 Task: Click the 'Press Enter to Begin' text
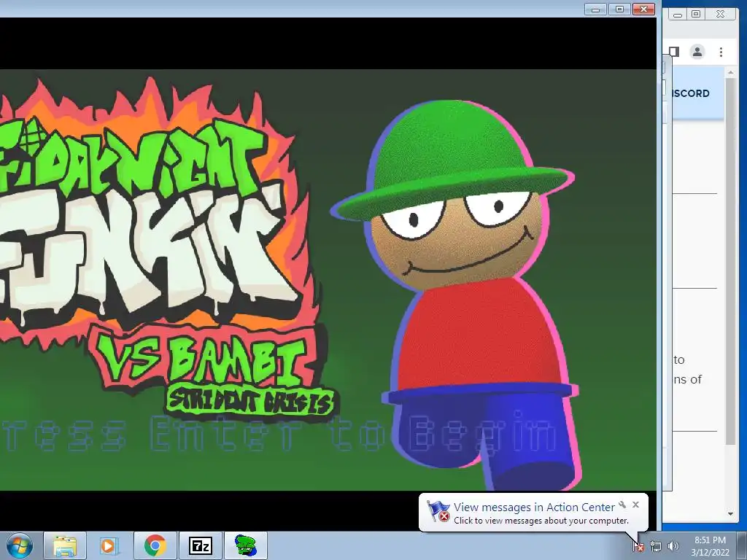pyautogui.click(x=278, y=433)
